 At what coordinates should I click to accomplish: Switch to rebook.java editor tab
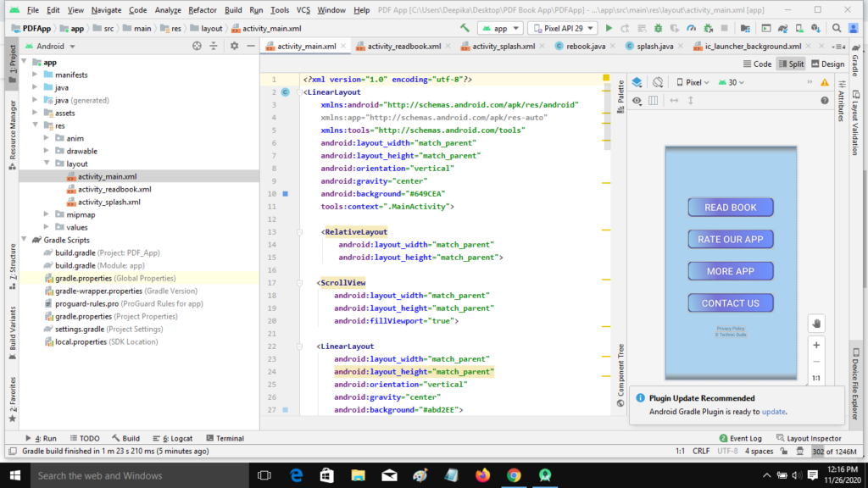[586, 47]
